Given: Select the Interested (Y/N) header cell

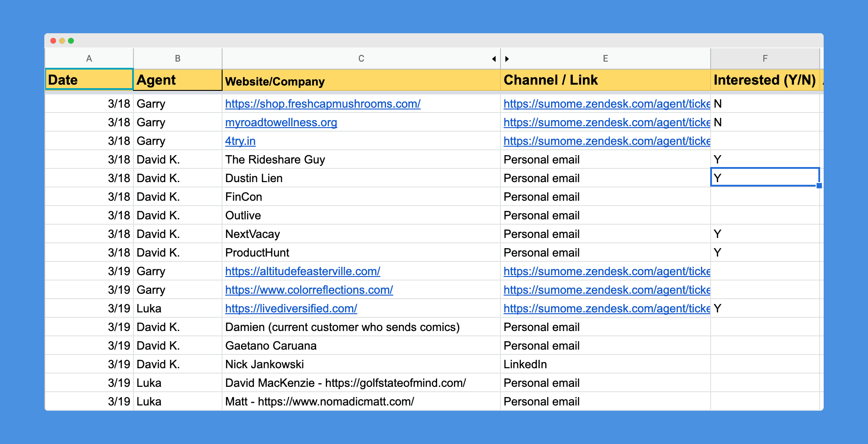Looking at the screenshot, I should [x=765, y=80].
